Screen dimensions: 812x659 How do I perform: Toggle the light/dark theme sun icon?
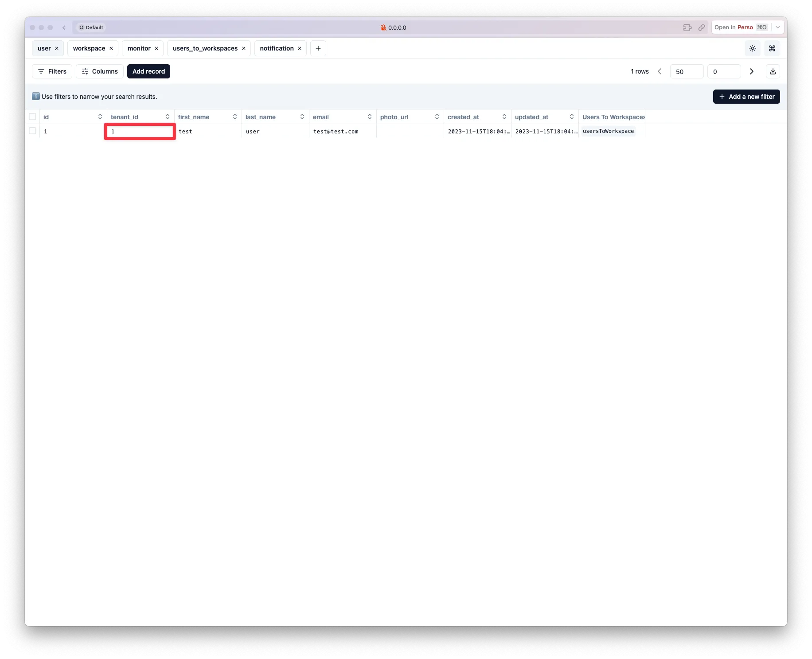click(752, 48)
